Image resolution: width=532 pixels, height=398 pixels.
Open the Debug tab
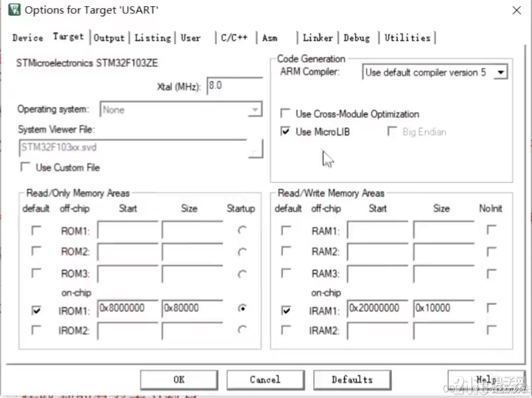pyautogui.click(x=356, y=38)
